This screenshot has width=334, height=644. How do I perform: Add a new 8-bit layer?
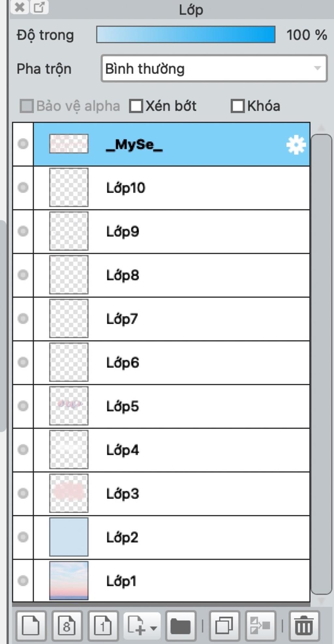click(67, 625)
